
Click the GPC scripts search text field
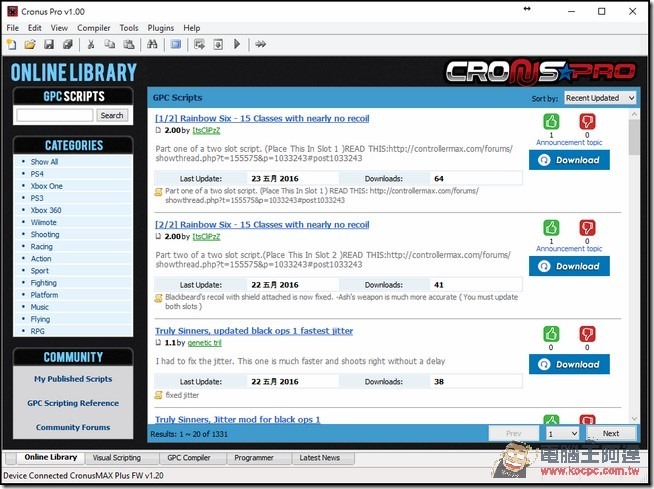[56, 115]
